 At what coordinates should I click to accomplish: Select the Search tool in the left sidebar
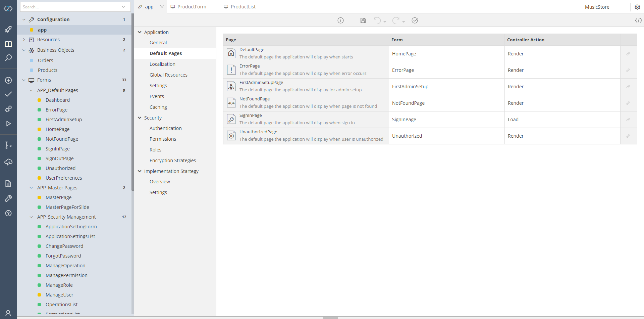(8, 58)
